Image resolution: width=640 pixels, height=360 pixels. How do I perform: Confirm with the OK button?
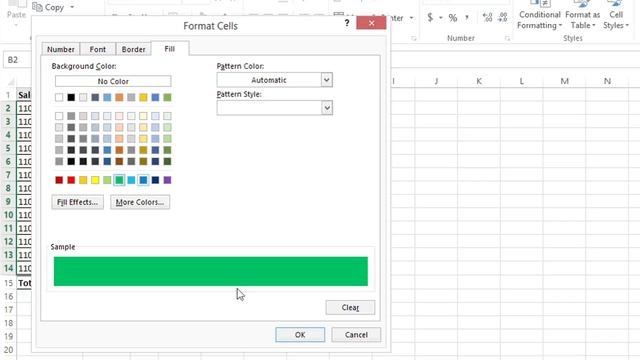300,335
